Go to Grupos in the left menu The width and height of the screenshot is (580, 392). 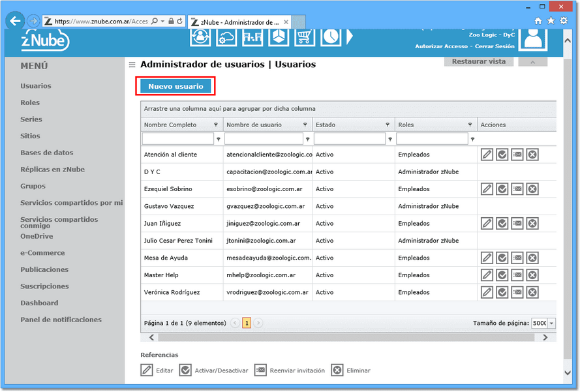coord(33,186)
